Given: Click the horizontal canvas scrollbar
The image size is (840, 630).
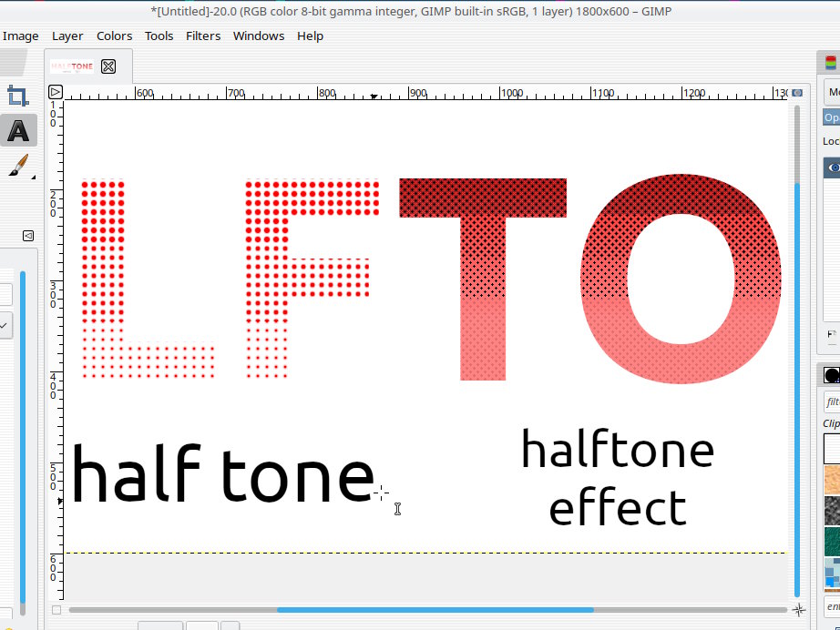Looking at the screenshot, I should [x=435, y=610].
